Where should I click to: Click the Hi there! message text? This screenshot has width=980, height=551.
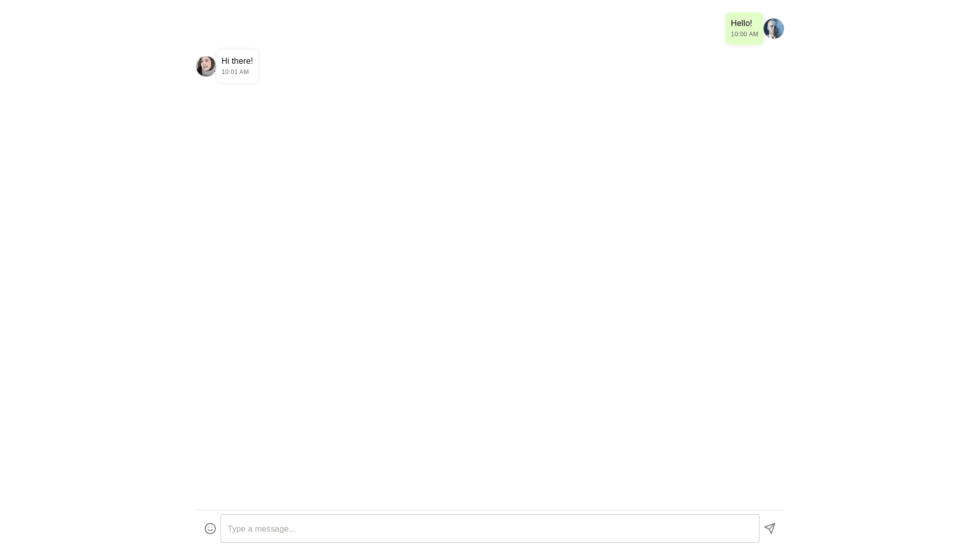pos(237,61)
